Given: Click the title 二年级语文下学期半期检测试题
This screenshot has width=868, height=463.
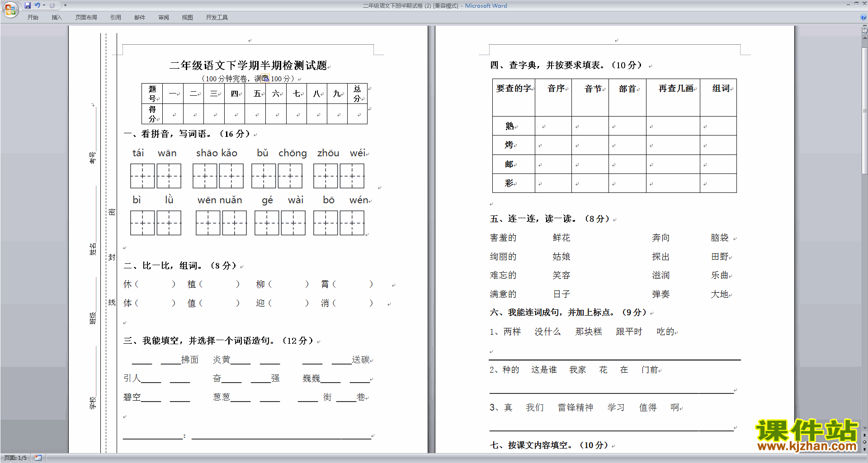Looking at the screenshot, I should [x=248, y=65].
